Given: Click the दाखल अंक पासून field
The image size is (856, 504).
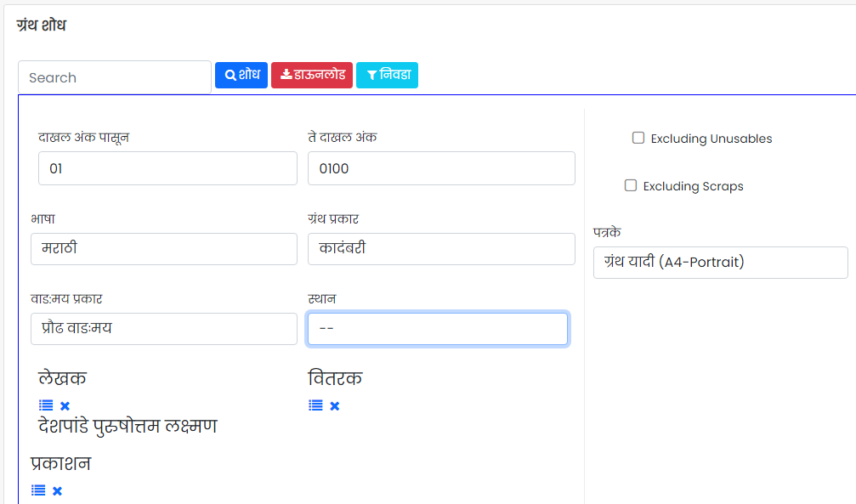Looking at the screenshot, I should tap(167, 168).
